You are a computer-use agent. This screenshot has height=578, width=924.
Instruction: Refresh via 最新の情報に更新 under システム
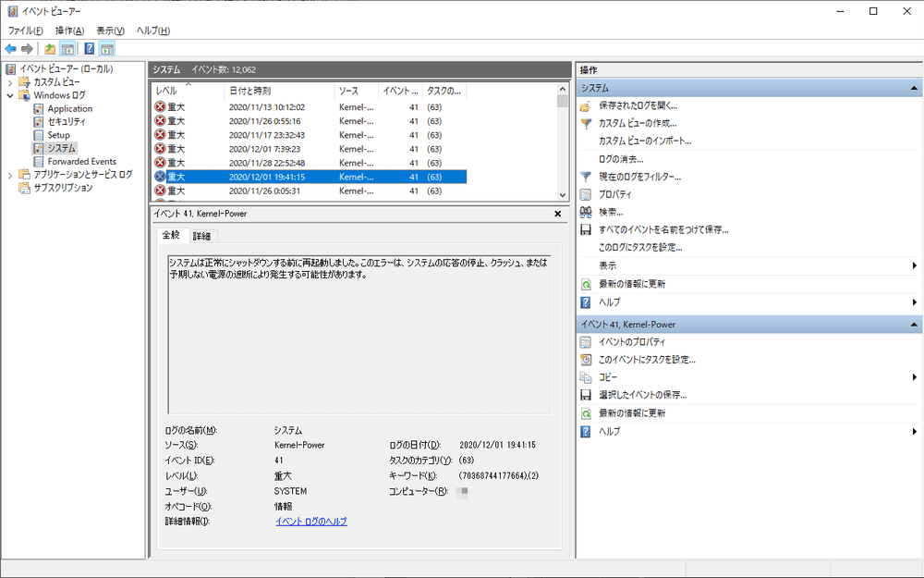coord(632,284)
